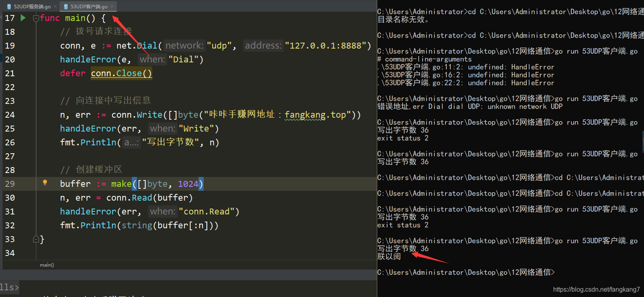Run main with the green gutter arrow
Viewport: 644px width, 297px height.
23,18
